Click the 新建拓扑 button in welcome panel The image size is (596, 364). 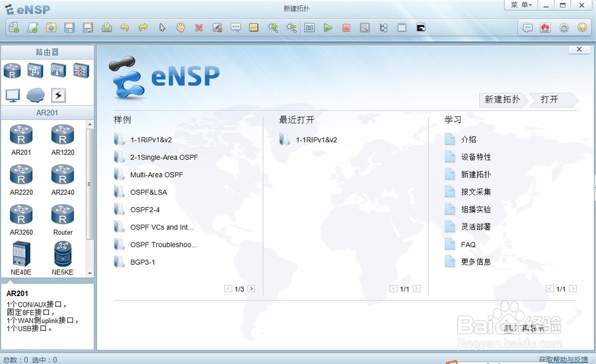502,99
